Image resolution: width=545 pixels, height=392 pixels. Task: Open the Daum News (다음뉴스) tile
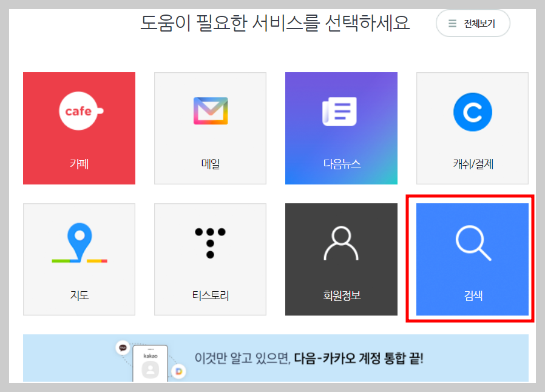[x=341, y=128]
